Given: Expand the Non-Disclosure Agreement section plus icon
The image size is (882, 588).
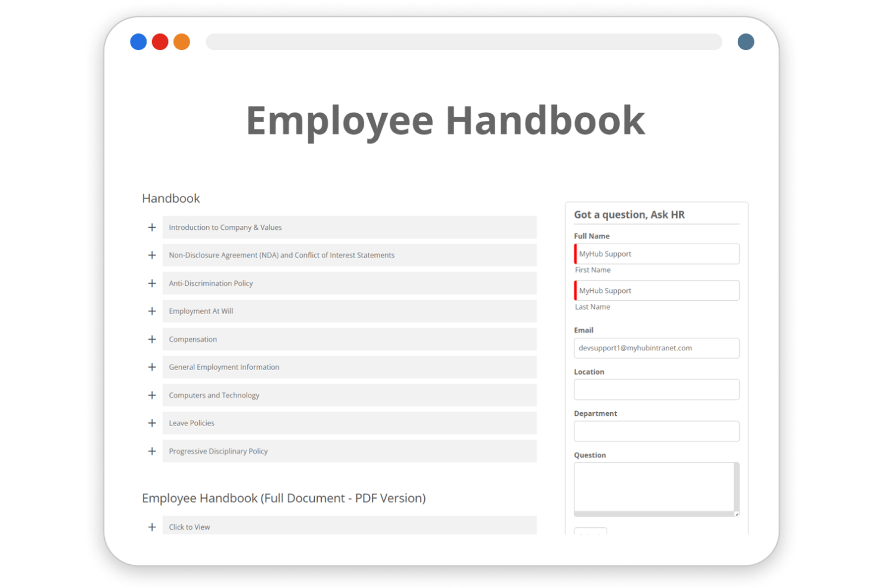Looking at the screenshot, I should (152, 255).
